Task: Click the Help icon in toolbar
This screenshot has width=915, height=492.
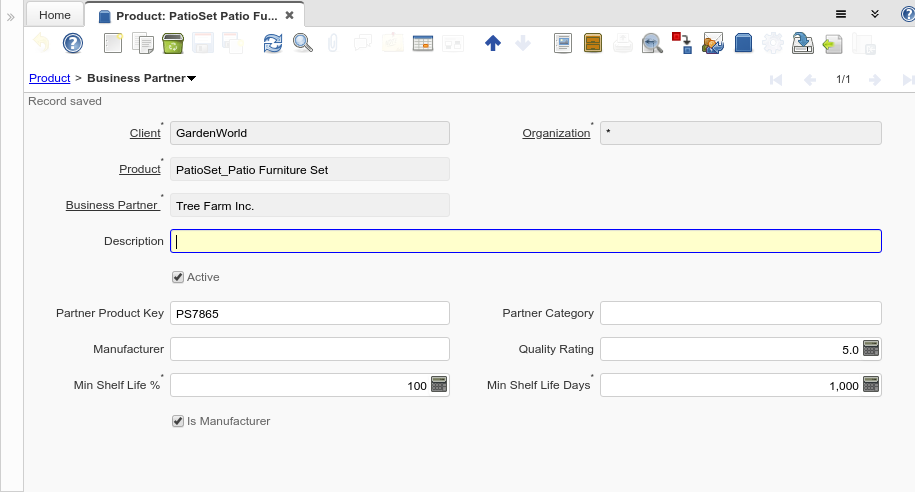Action: [x=72, y=43]
